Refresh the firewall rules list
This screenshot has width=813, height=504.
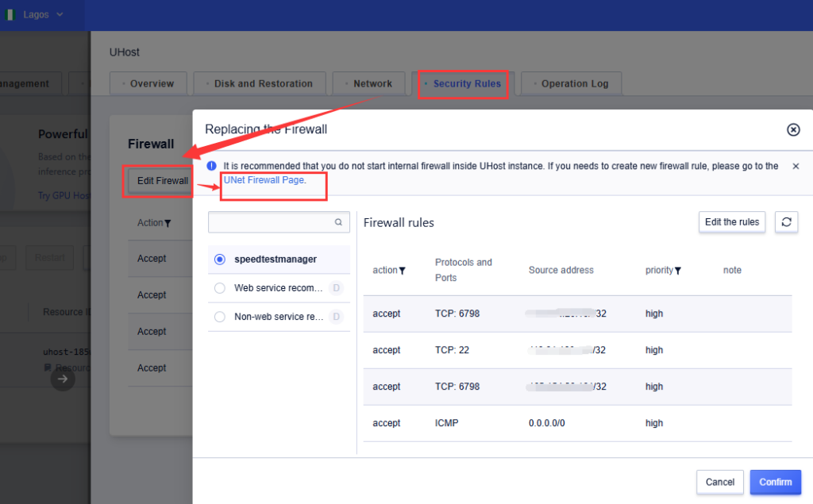786,222
